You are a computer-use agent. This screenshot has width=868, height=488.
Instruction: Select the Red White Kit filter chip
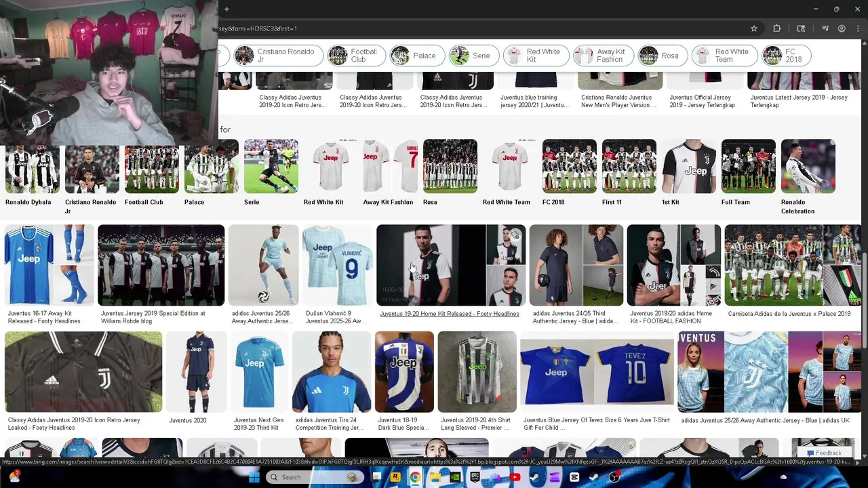coord(535,56)
